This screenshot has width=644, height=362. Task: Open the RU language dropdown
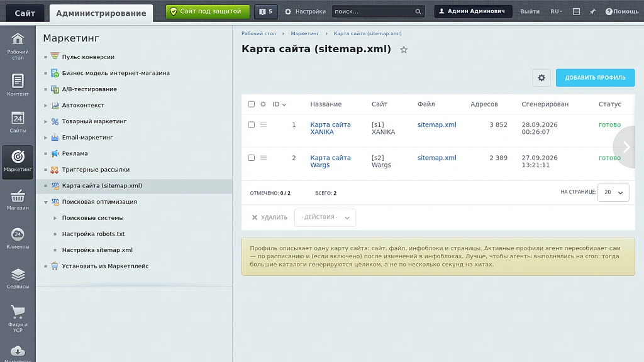click(x=556, y=11)
